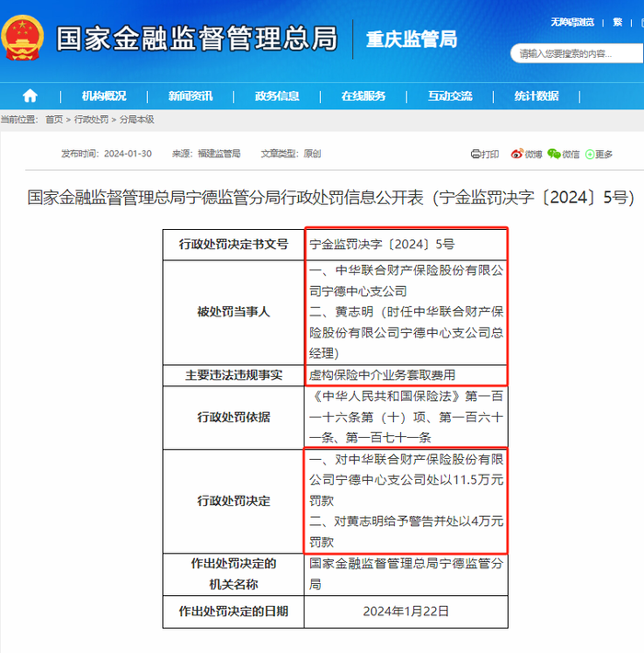Go to the home page via house icon
Image resolution: width=644 pixels, height=653 pixels.
30,96
